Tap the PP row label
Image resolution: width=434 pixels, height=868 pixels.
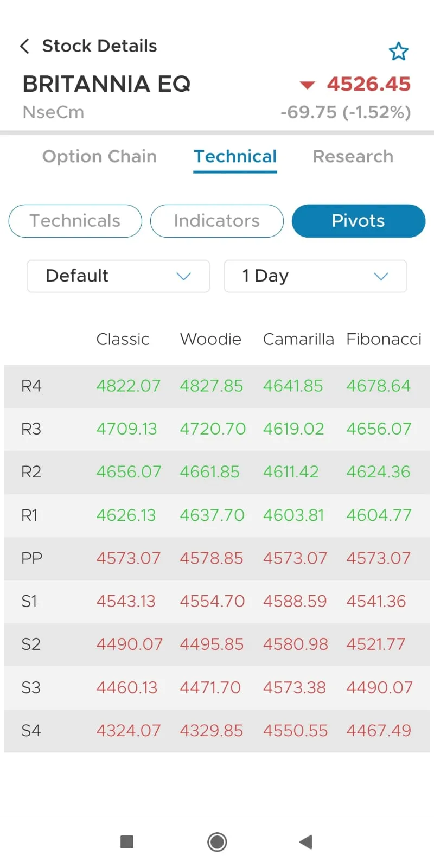31,558
